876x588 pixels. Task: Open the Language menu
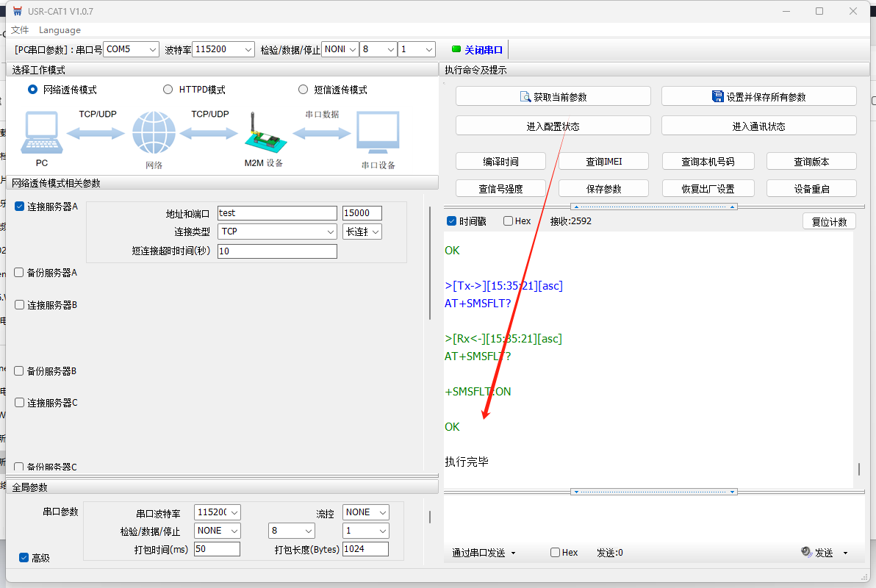tap(60, 30)
